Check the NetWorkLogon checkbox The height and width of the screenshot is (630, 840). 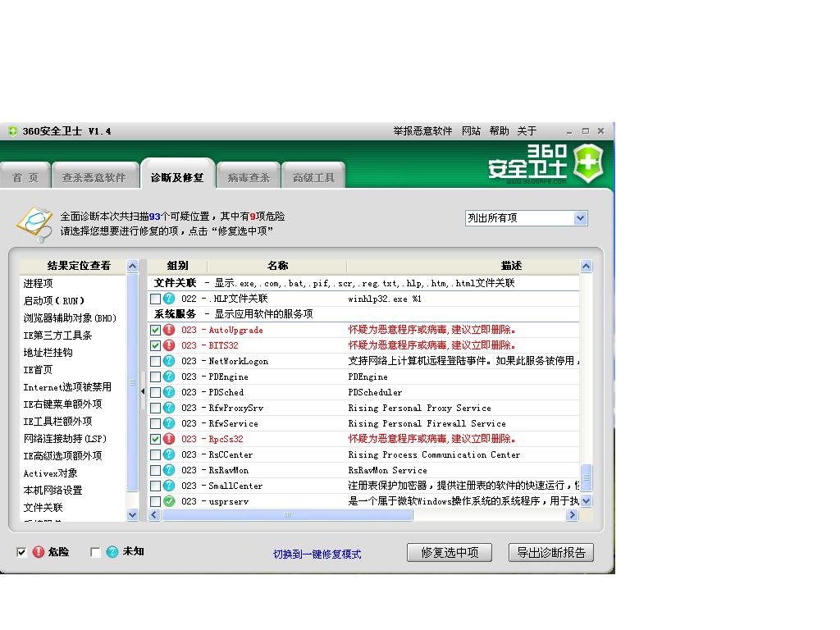click(155, 361)
